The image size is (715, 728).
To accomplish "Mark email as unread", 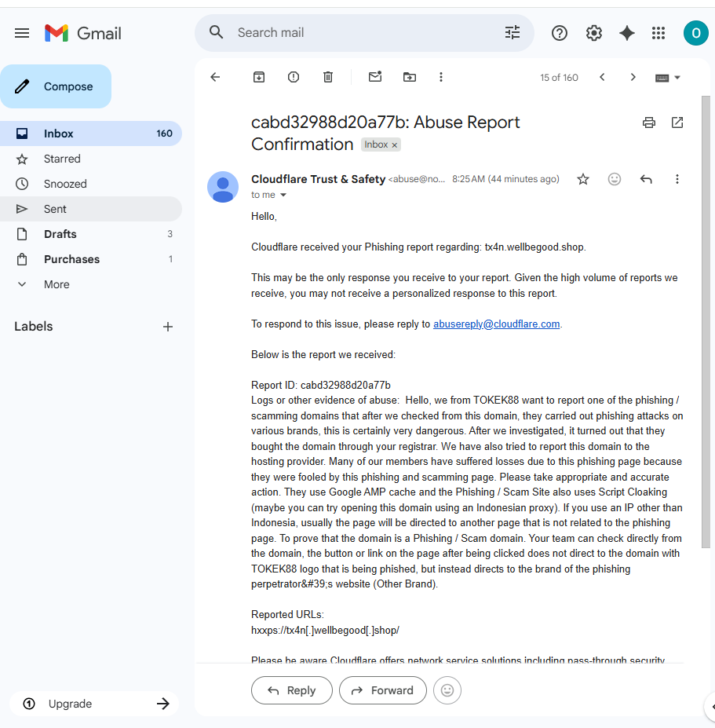I will pos(375,77).
